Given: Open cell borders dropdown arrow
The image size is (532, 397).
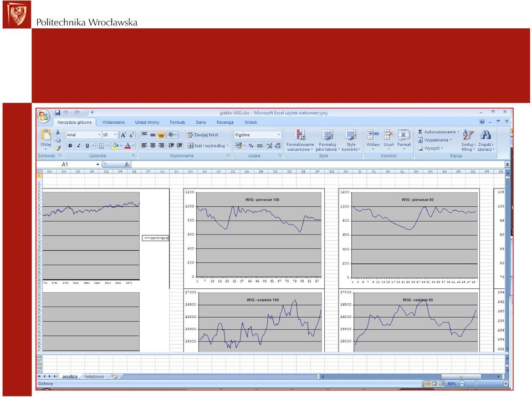Looking at the screenshot, I should (107, 146).
